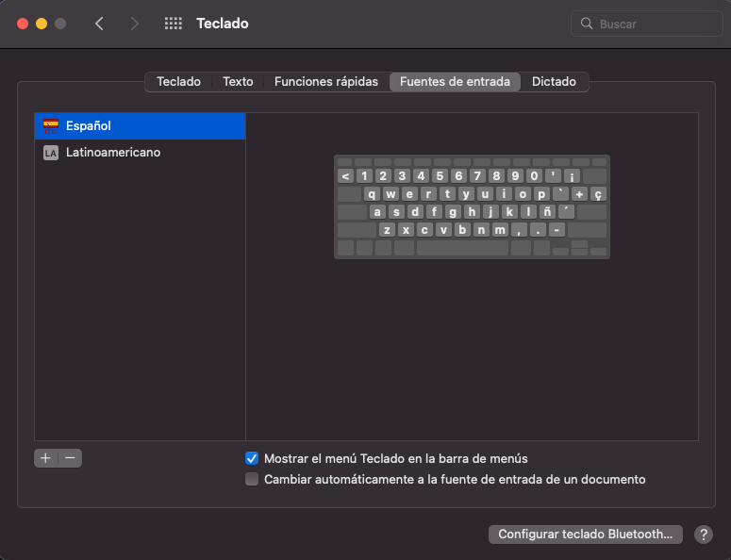Viewport: 731px width, 560px height.
Task: Switch to the Teclado tab
Action: point(178,82)
